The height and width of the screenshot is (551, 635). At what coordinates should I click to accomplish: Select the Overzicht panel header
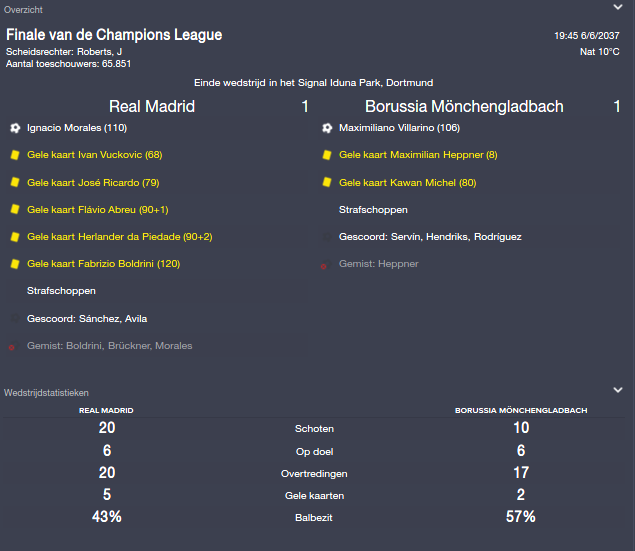tap(23, 10)
